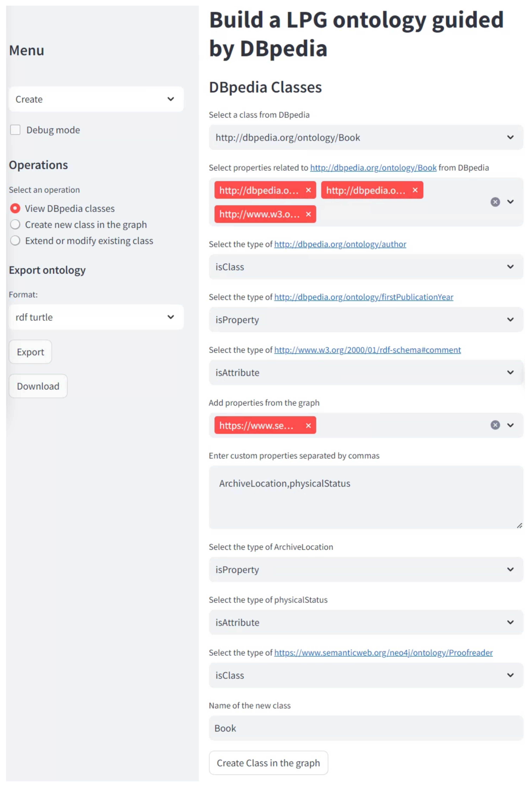This screenshot has width=532, height=788.
Task: Select Extend or modify existing class
Action: click(x=15, y=241)
